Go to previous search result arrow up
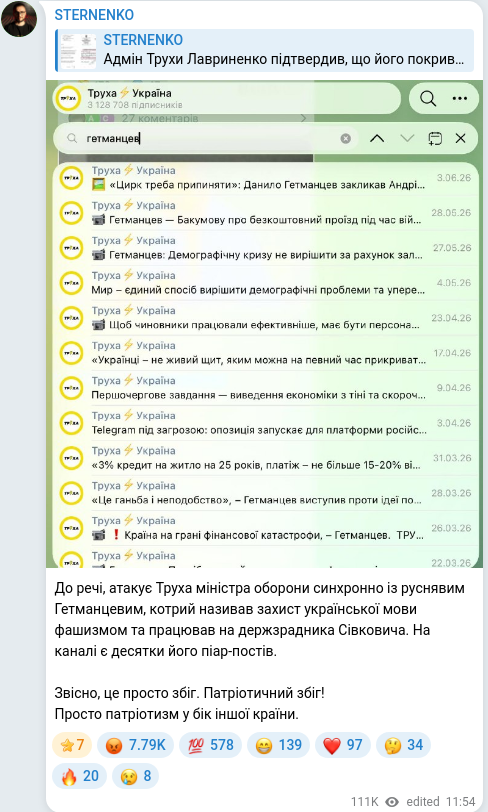Viewport: 488px width, 812px height. coord(377,138)
